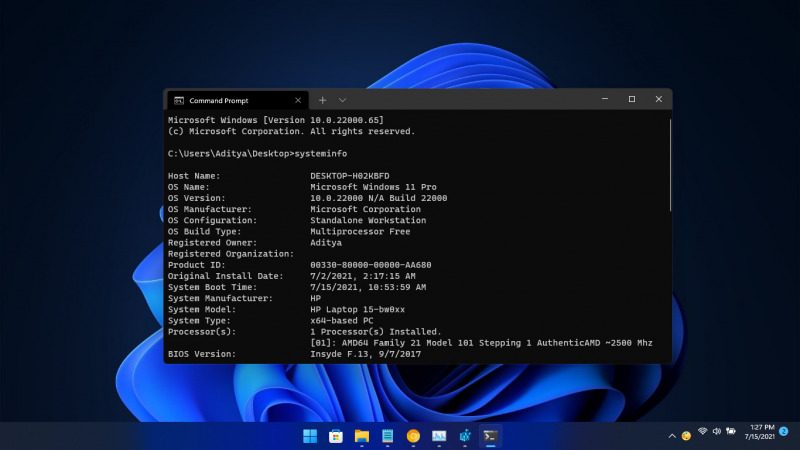Screen dimensions: 800x450
Task: Click the colorful tray icon beside the chevron
Action: point(686,436)
